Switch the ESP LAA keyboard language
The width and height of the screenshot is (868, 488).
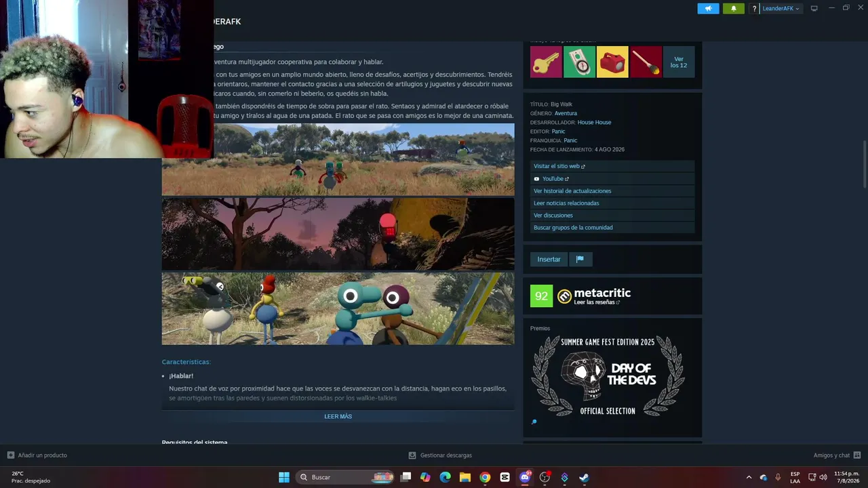(795, 477)
